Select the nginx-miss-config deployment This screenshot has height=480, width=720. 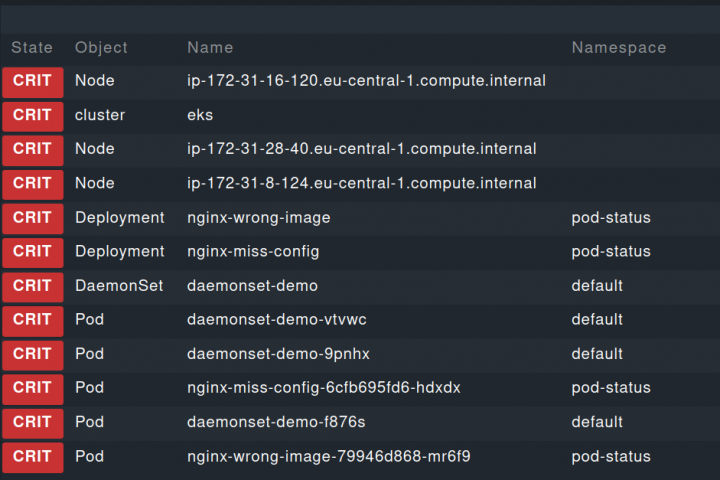(253, 251)
